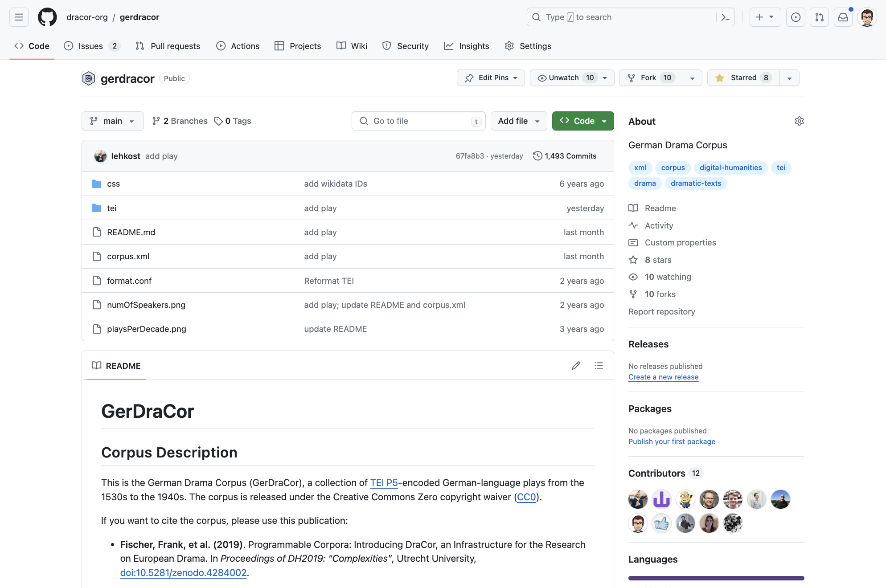Unstar the repository with Starred button
The height and width of the screenshot is (588, 886).
[x=743, y=78]
